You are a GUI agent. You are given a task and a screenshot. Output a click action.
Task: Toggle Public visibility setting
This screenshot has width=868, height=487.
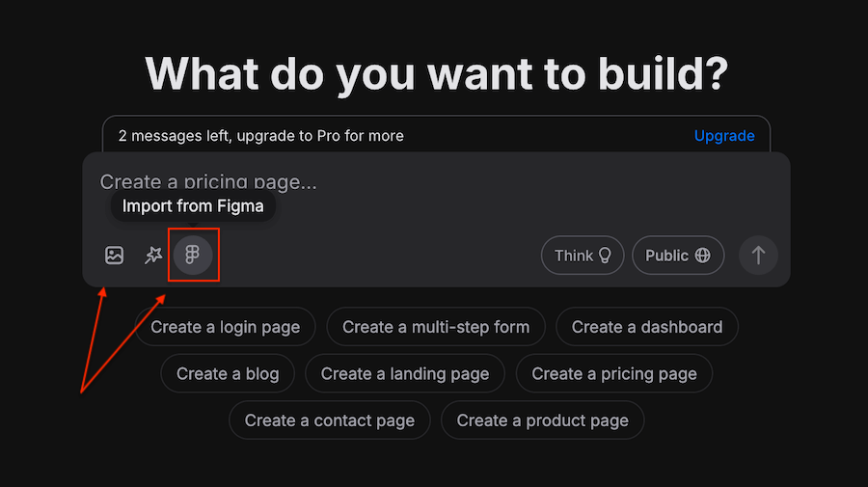678,256
